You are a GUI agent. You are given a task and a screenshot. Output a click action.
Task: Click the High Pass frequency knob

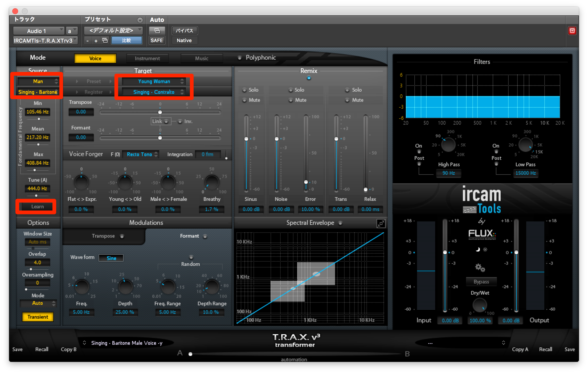click(x=448, y=145)
